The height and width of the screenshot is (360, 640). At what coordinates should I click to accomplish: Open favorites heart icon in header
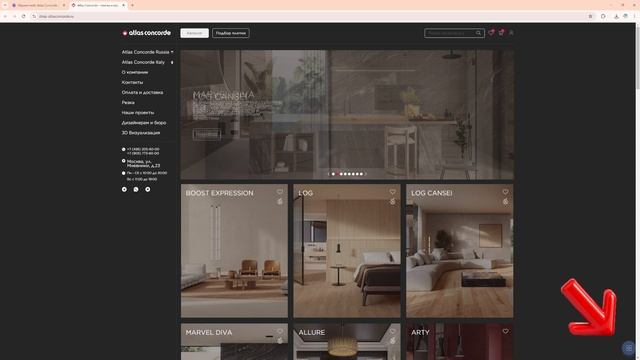click(x=491, y=33)
